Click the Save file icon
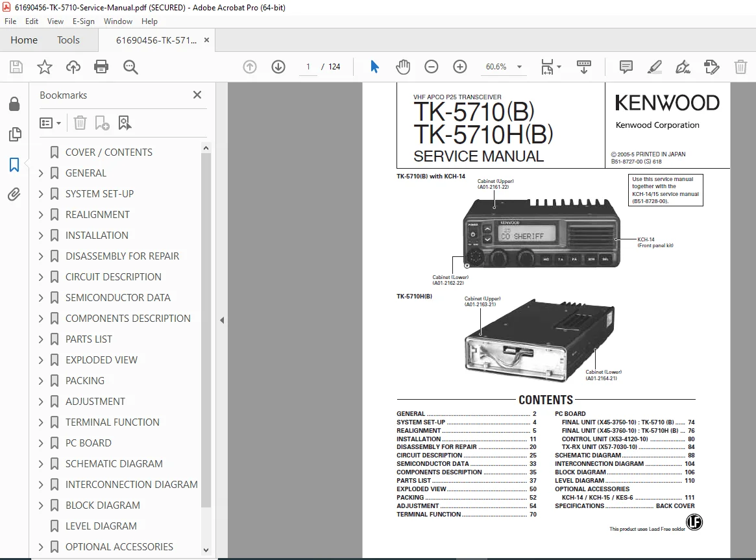This screenshot has height=560, width=756. 16,67
